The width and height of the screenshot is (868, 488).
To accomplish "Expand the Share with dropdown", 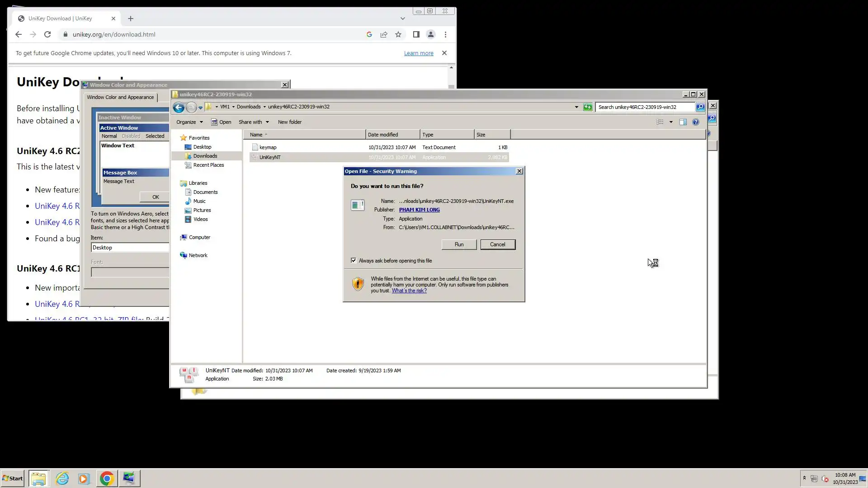I will click(253, 122).
